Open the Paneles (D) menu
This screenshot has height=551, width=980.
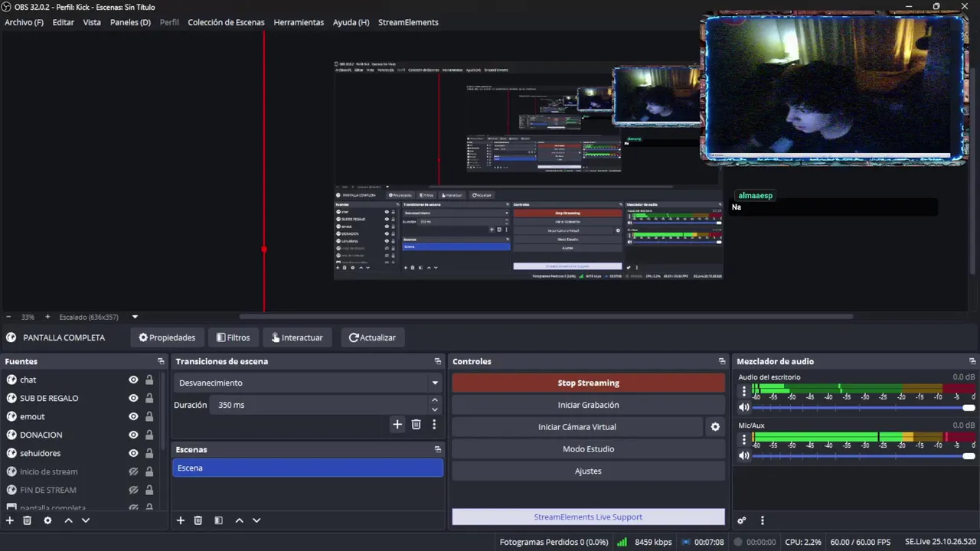[x=130, y=22]
